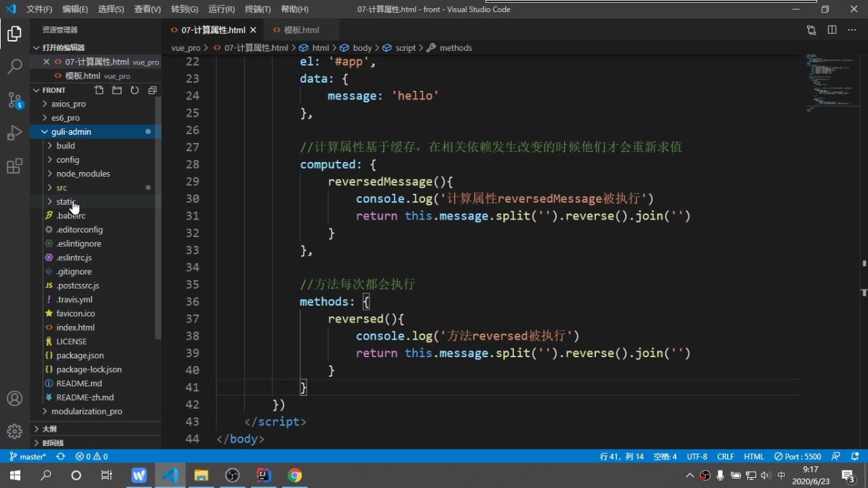Open the Run and Debug view
Image resolution: width=868 pixels, height=488 pixels.
click(x=14, y=133)
